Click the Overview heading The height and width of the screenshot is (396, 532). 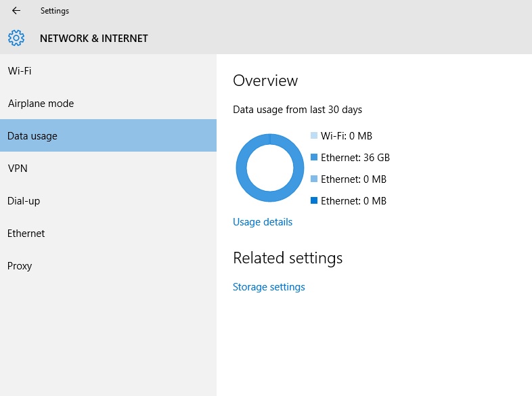(x=265, y=81)
